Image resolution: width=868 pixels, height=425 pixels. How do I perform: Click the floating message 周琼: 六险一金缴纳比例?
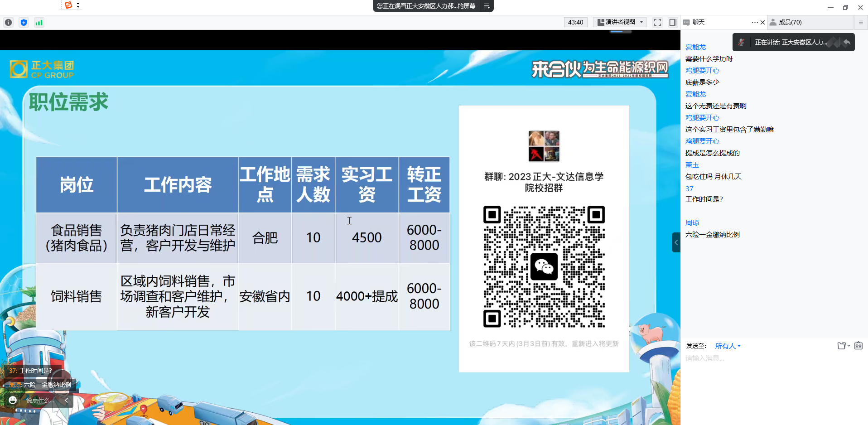point(40,385)
